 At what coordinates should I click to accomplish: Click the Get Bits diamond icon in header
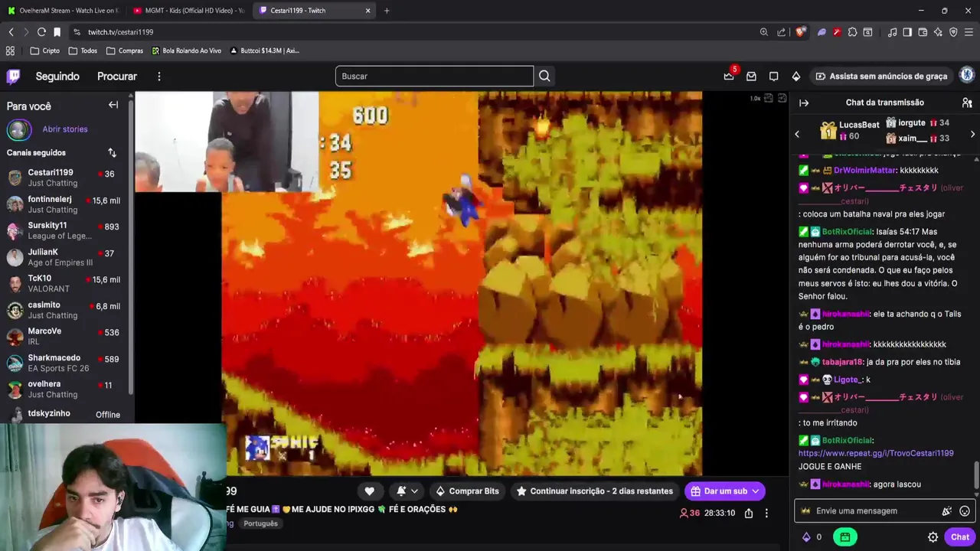click(x=796, y=76)
